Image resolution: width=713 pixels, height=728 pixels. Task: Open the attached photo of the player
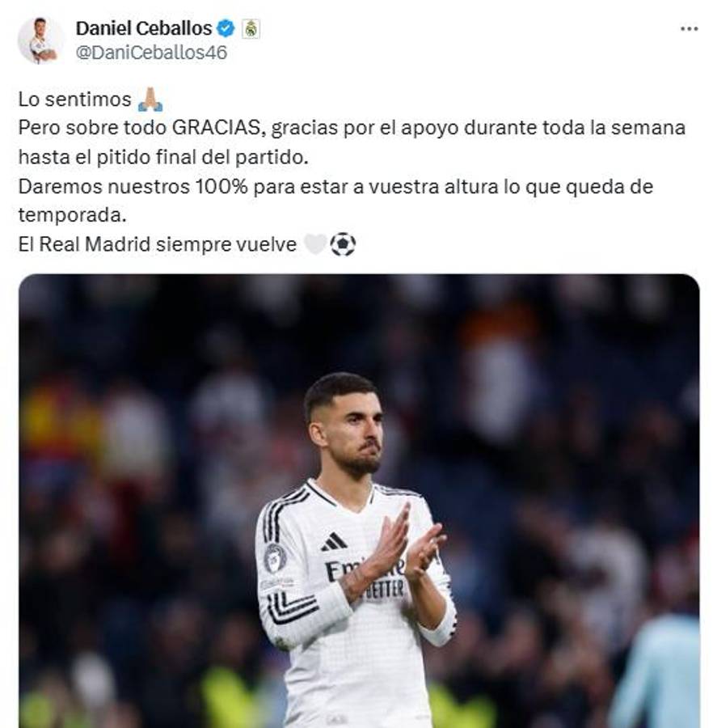pyautogui.click(x=359, y=501)
